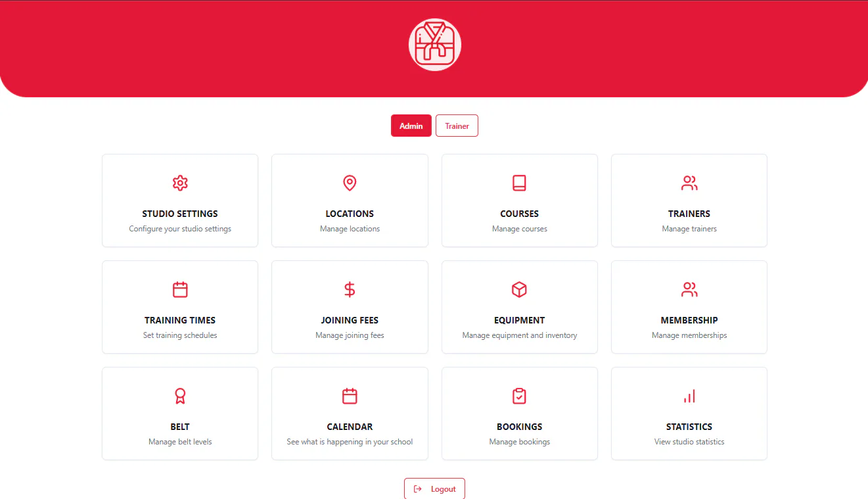Open Bookings clipboard check icon
Image resolution: width=868 pixels, height=499 pixels.
point(519,396)
